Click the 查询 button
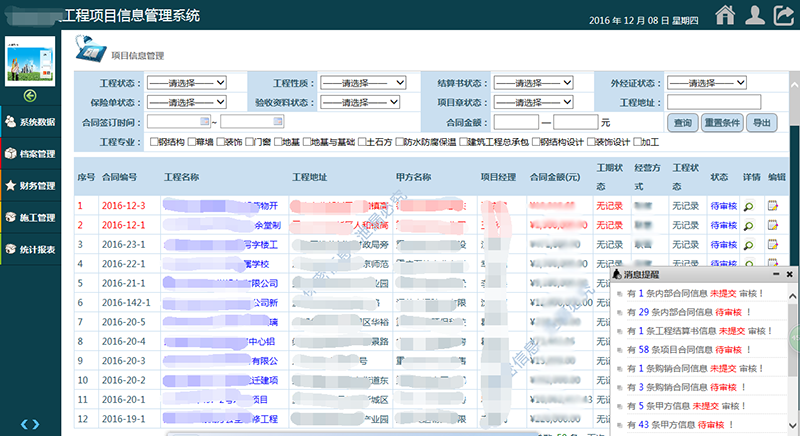 [683, 122]
